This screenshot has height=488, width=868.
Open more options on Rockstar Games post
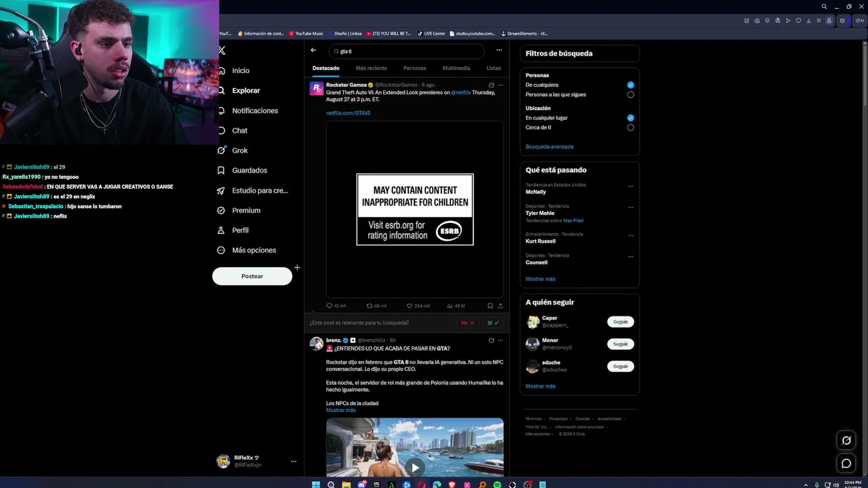500,85
